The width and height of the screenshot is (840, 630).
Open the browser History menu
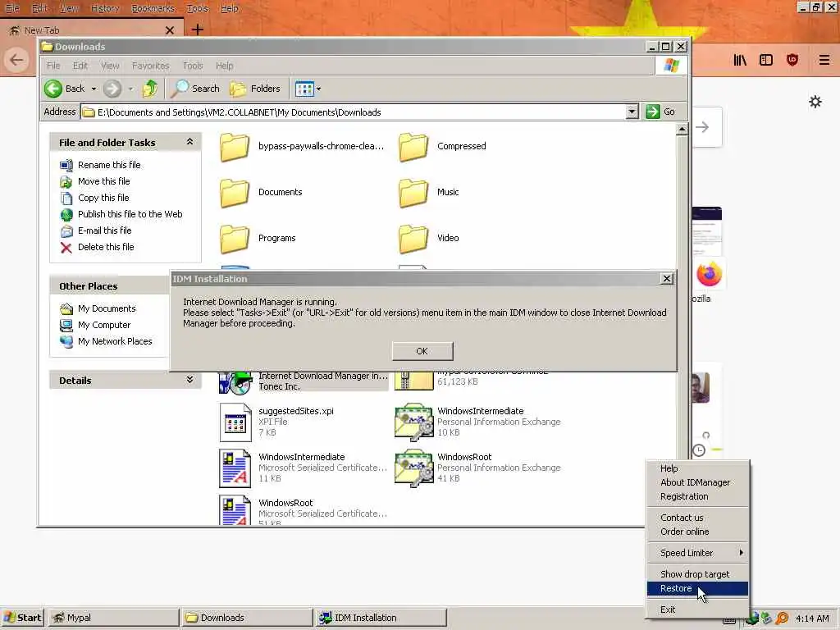[x=105, y=8]
